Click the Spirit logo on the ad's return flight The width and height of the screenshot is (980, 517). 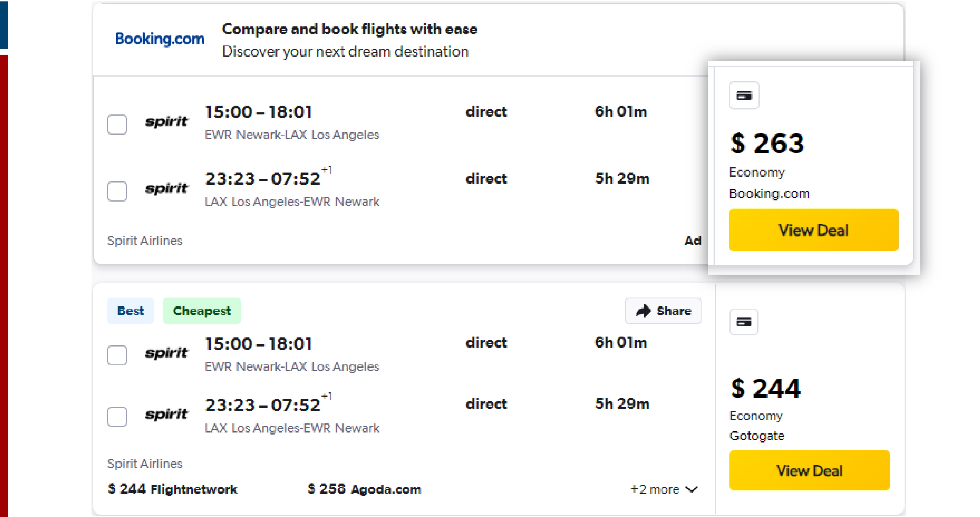click(166, 188)
